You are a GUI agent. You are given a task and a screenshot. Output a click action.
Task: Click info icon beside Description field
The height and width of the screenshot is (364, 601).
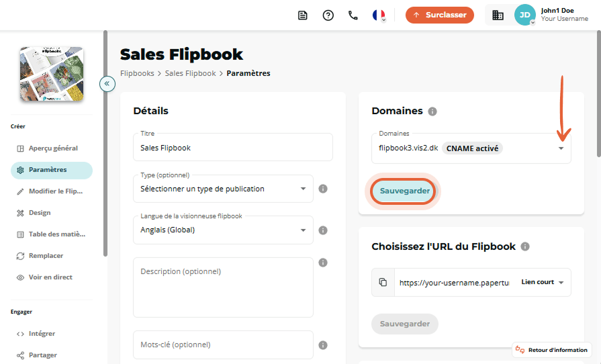click(323, 263)
